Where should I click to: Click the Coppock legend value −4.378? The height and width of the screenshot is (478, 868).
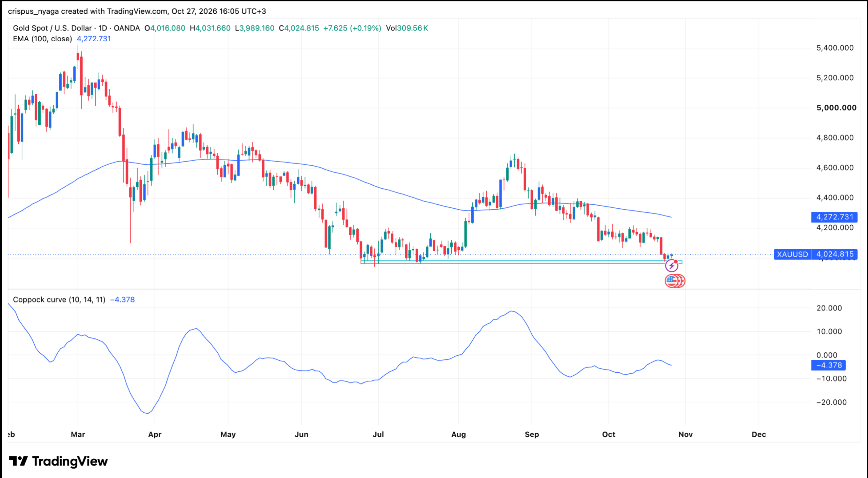click(x=122, y=299)
